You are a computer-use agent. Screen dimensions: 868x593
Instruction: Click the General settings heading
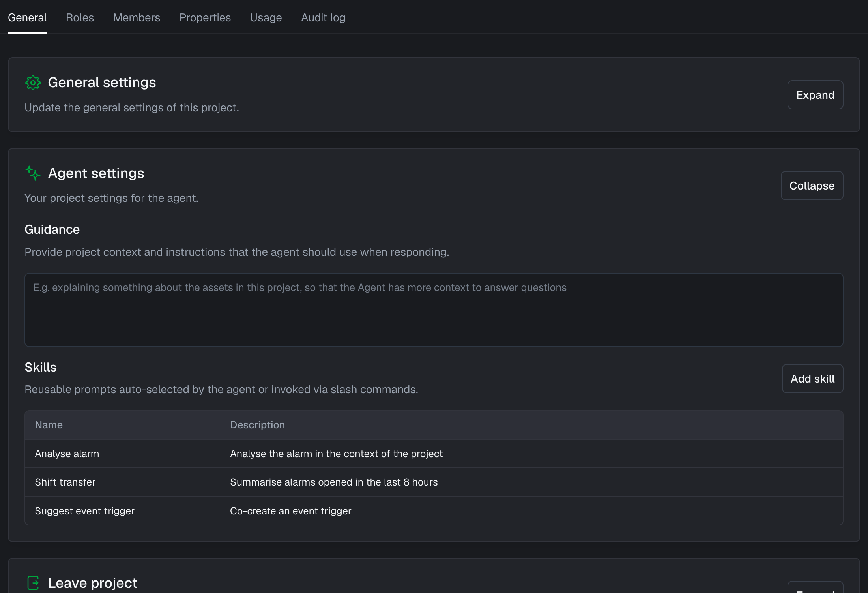pos(102,83)
